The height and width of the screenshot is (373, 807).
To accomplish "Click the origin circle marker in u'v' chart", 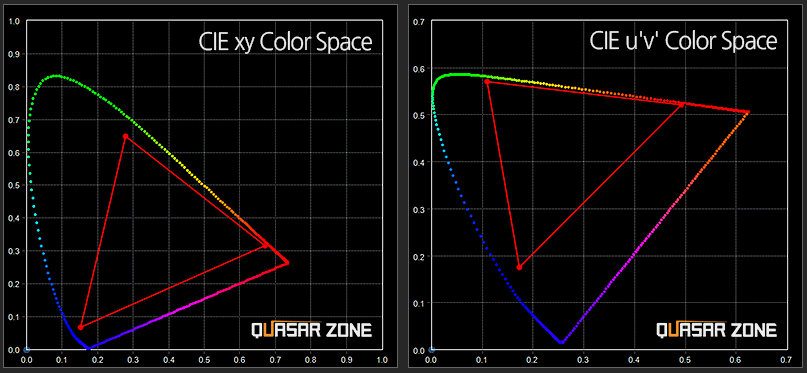I will (432, 350).
